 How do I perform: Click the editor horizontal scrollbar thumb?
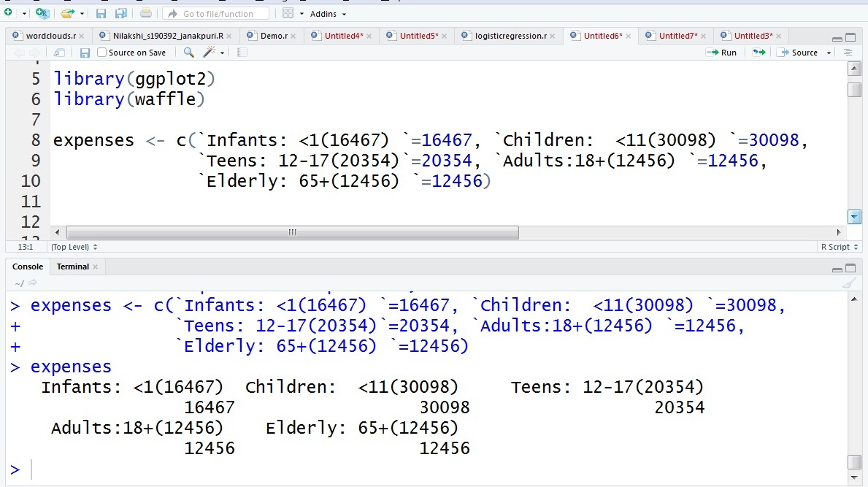click(x=292, y=232)
